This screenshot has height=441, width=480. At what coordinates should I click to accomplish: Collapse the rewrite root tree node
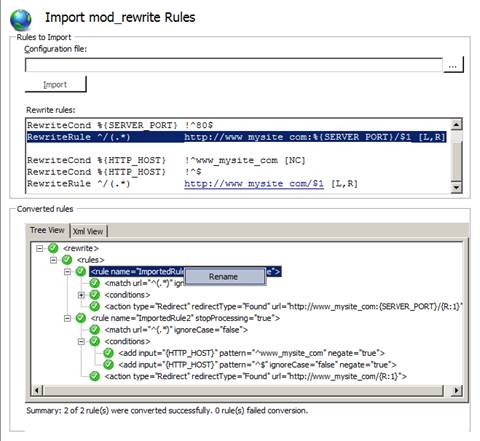point(40,248)
